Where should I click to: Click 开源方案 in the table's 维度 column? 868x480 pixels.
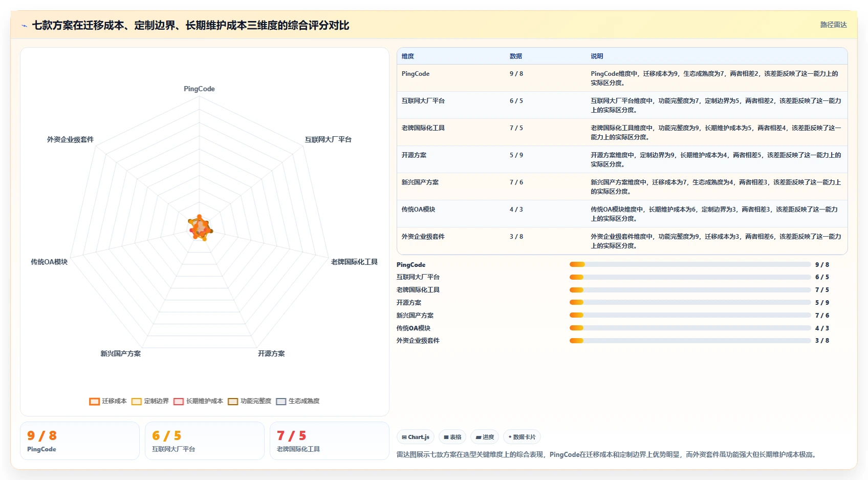point(414,155)
